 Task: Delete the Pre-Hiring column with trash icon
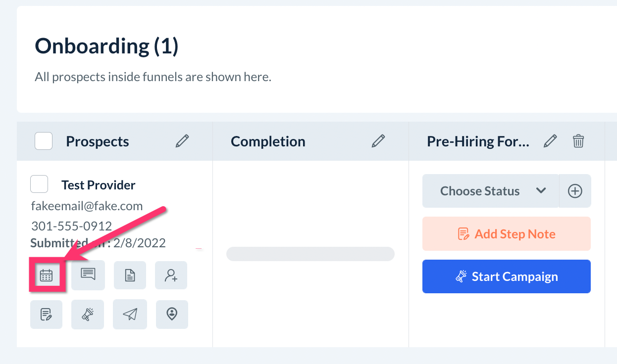[x=578, y=141]
